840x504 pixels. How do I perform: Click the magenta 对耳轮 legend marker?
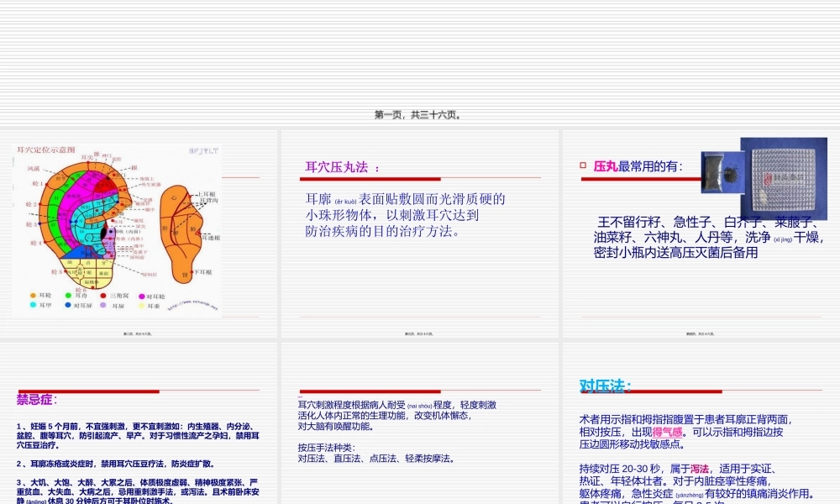[x=141, y=296]
